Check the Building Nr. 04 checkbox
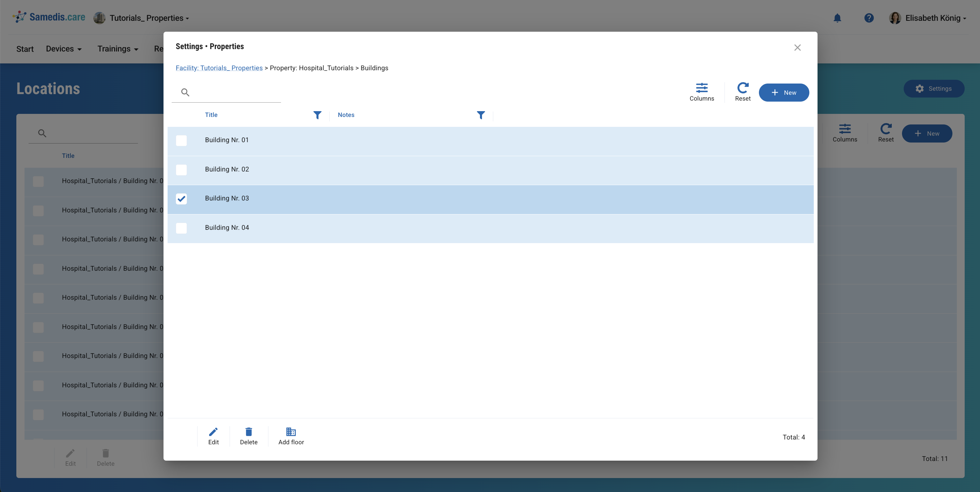Viewport: 980px width, 492px height. [x=182, y=228]
